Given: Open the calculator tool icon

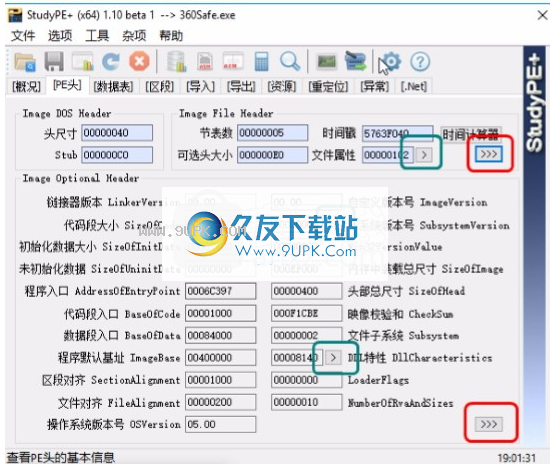Looking at the screenshot, I should tap(261, 62).
